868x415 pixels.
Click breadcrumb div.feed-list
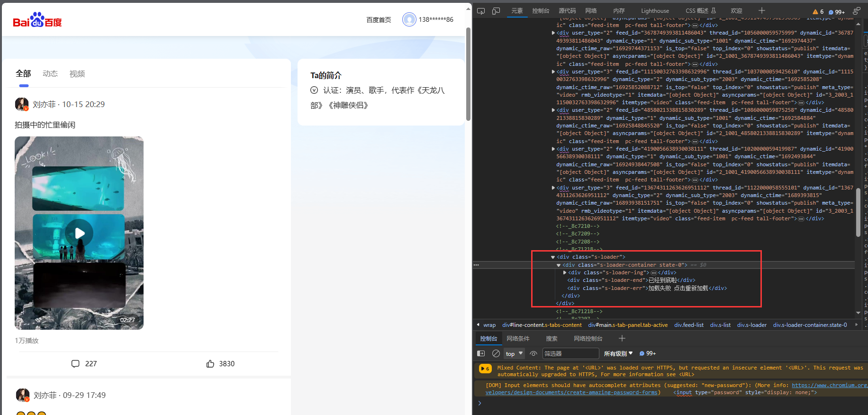(x=689, y=325)
